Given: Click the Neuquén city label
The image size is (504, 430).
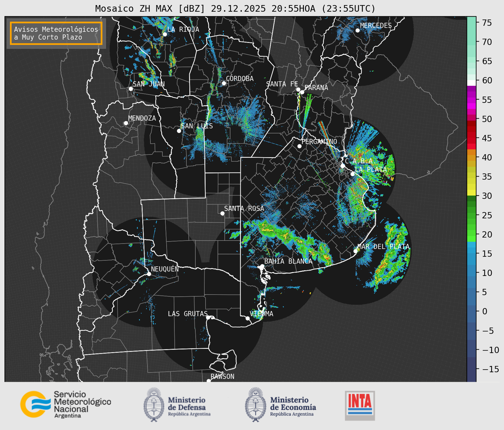Looking at the screenshot, I should pos(165,269).
